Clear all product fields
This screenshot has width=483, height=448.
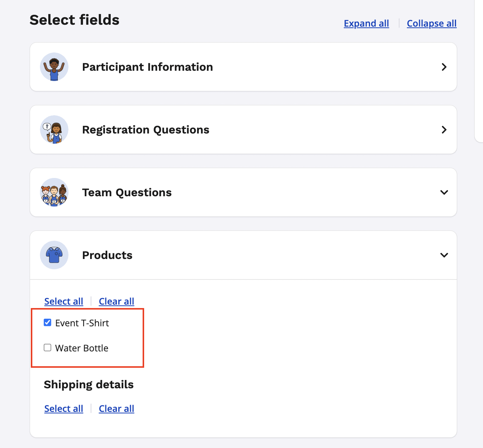pyautogui.click(x=116, y=302)
